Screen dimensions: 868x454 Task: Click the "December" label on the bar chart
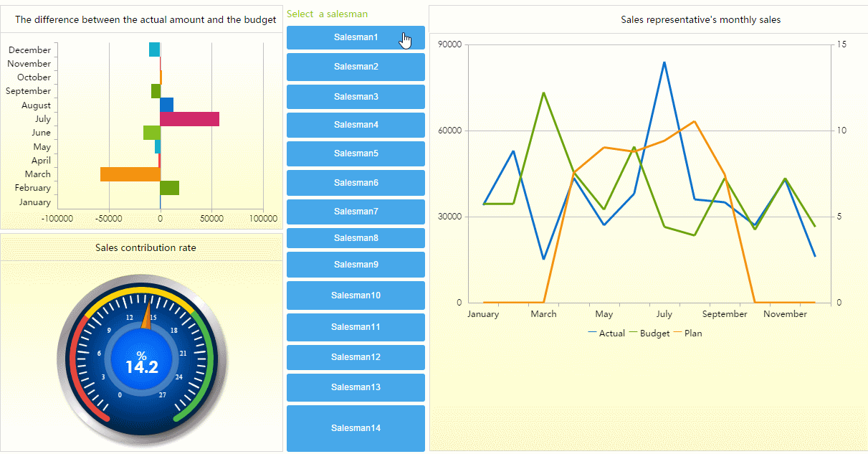coord(30,50)
